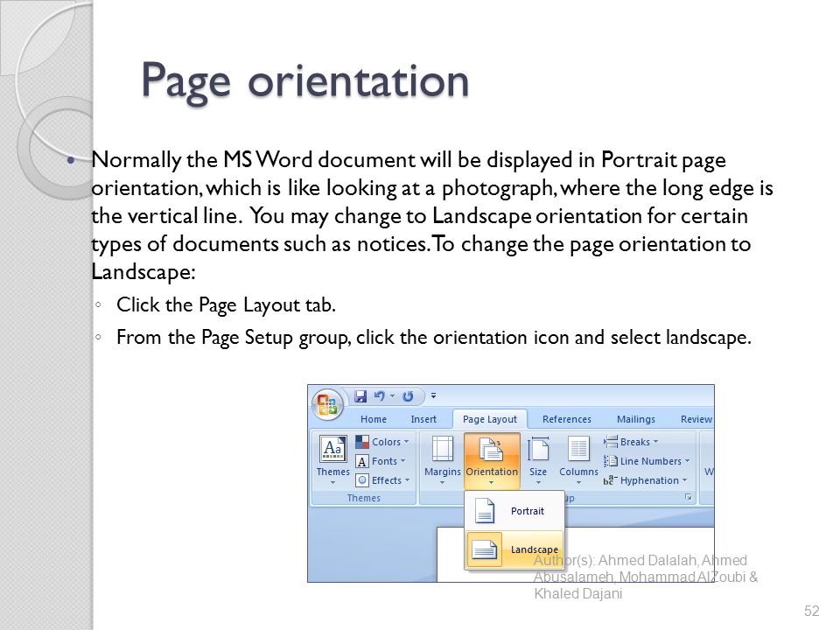The width and height of the screenshot is (840, 630).
Task: Expand the Hyphenation menu
Action: (645, 480)
